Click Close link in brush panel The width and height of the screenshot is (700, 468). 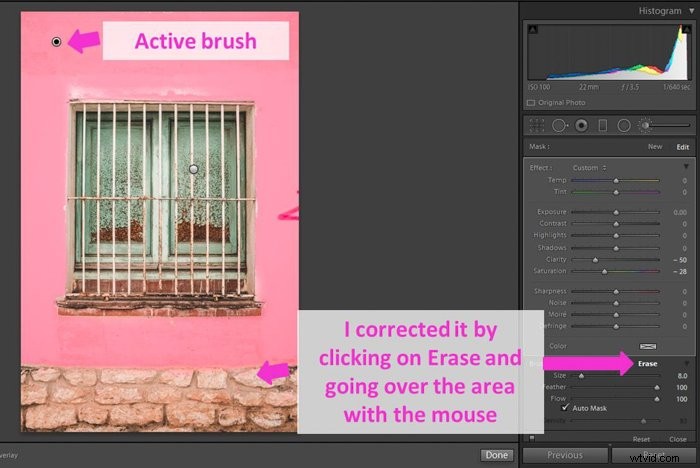678,439
